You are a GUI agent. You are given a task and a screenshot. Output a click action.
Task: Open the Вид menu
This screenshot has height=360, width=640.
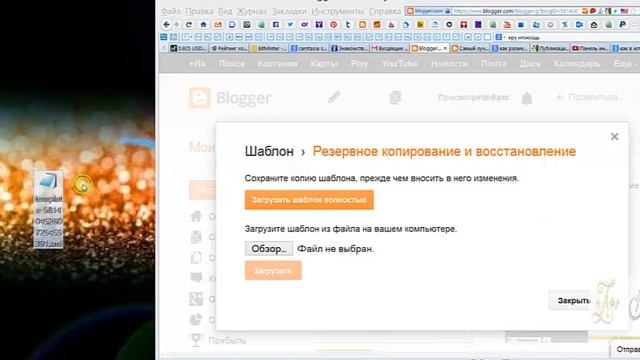225,11
